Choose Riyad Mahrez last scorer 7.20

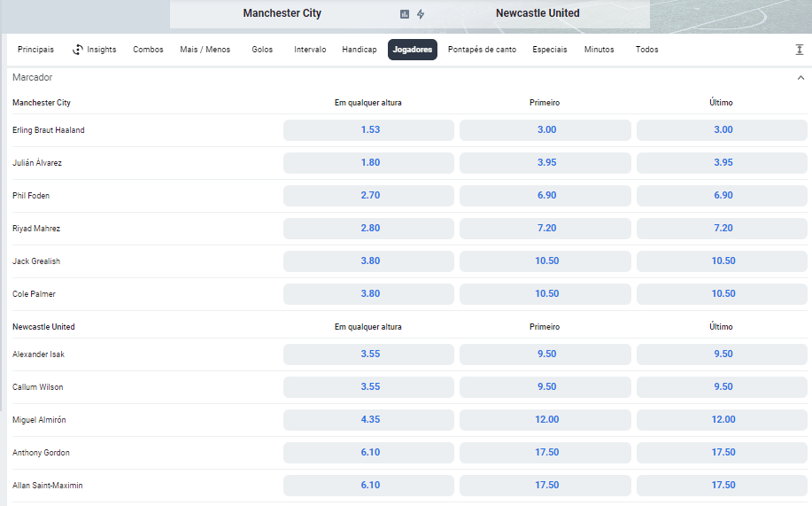pyautogui.click(x=722, y=228)
